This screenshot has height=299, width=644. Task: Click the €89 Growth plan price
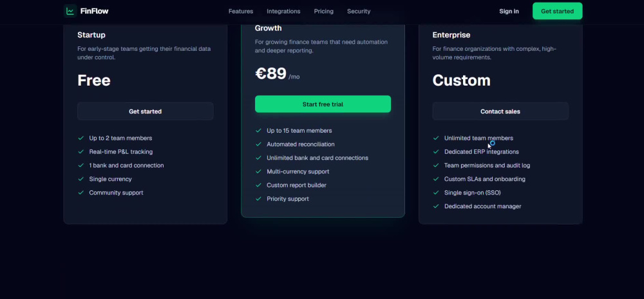coord(270,74)
